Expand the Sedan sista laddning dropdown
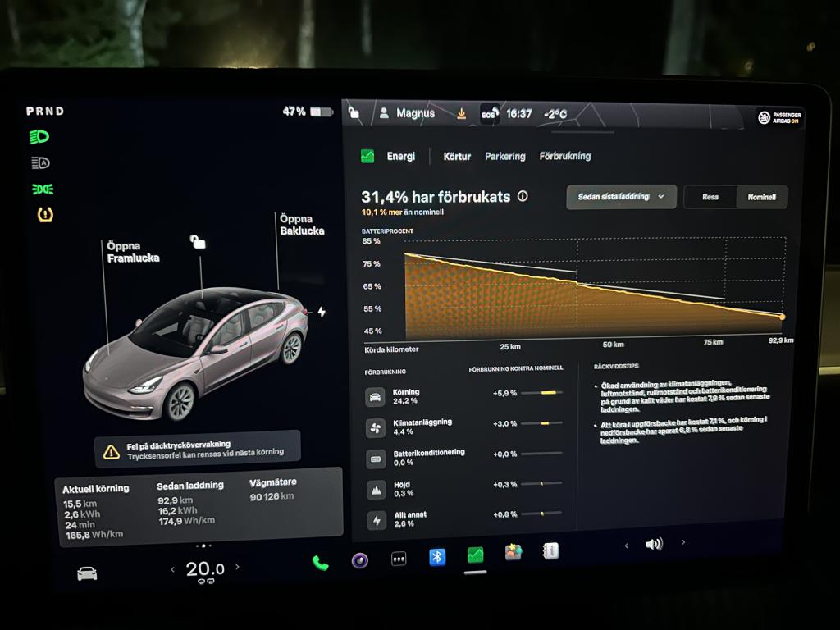 pyautogui.click(x=621, y=197)
